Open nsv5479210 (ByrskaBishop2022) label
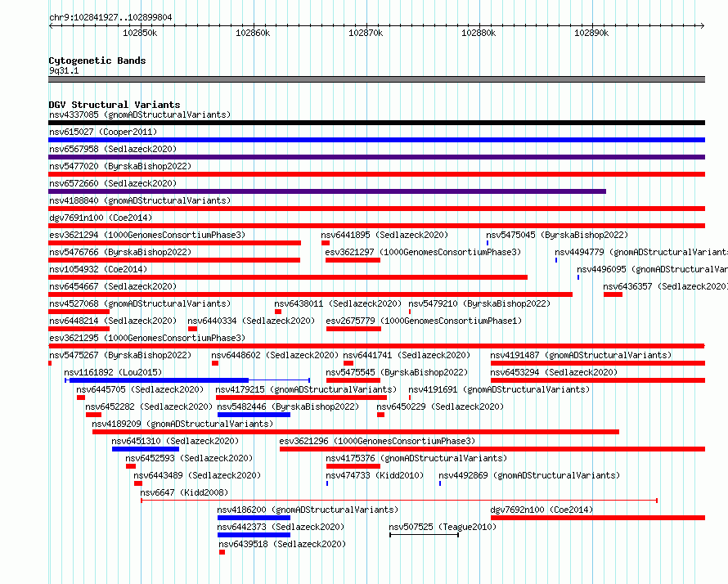728x584 pixels. click(479, 303)
